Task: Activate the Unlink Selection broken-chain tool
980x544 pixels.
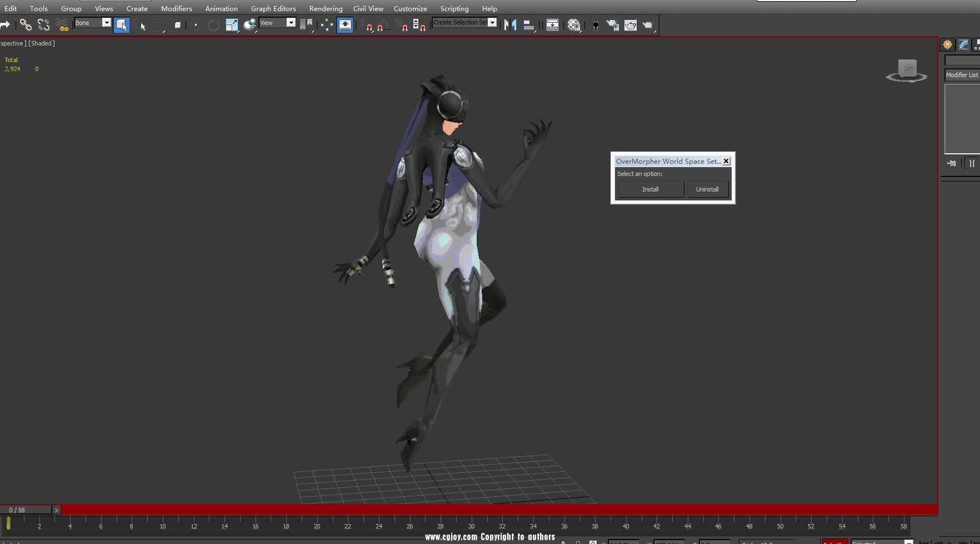Action: point(43,24)
